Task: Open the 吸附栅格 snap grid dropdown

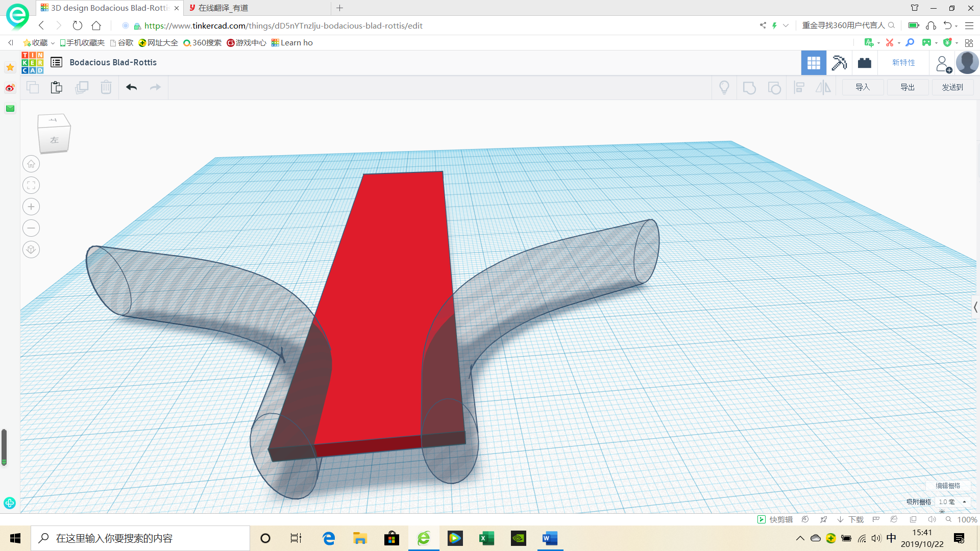Action: [x=953, y=502]
